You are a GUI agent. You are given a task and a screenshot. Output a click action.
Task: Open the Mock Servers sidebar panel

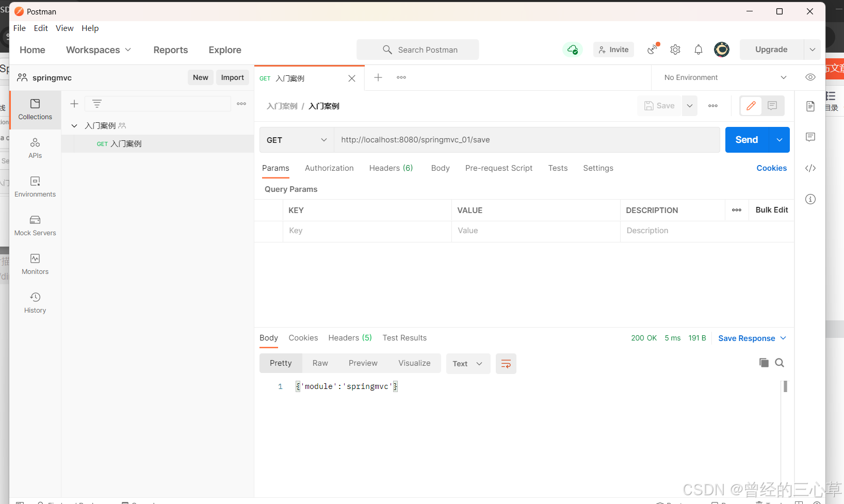[35, 225]
